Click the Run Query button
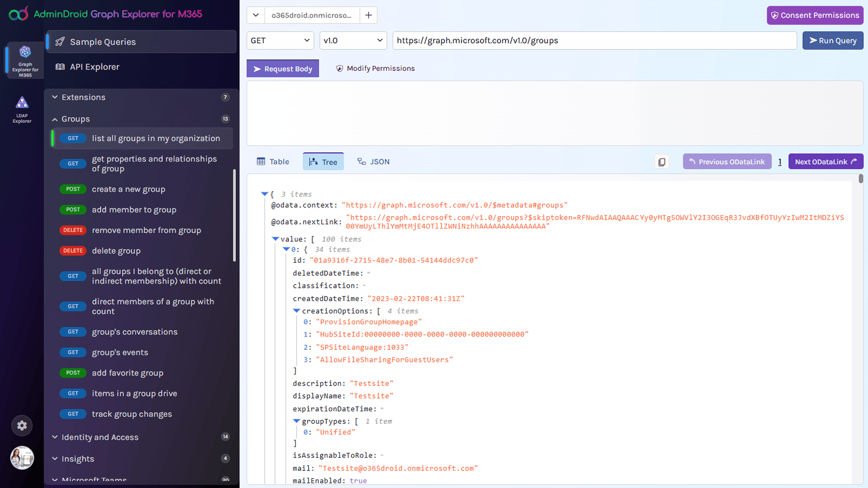 833,41
